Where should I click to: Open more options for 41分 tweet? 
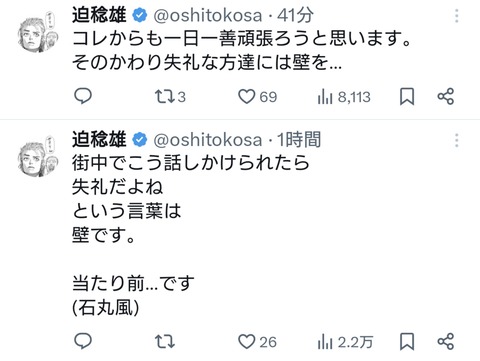pos(457,16)
